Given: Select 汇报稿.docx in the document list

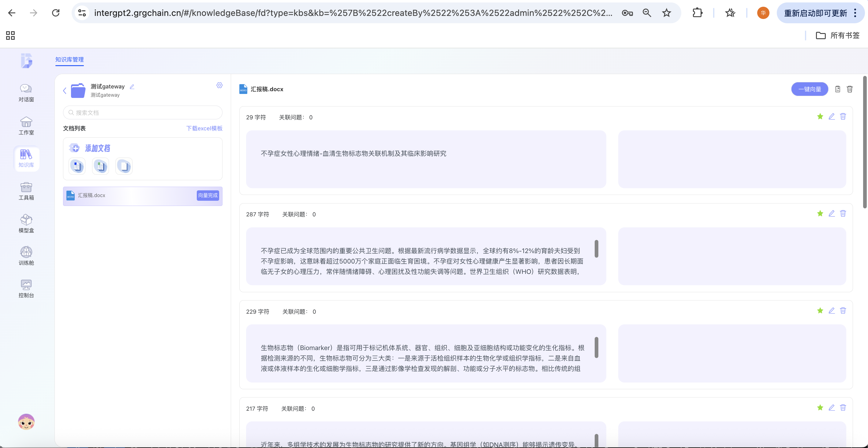Looking at the screenshot, I should tap(143, 196).
